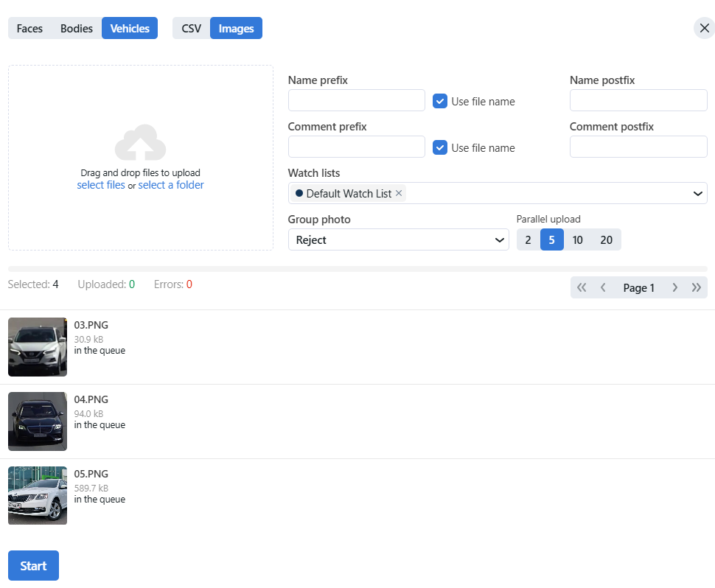Jump to first page of file list
This screenshot has width=715, height=588.
coord(582,288)
